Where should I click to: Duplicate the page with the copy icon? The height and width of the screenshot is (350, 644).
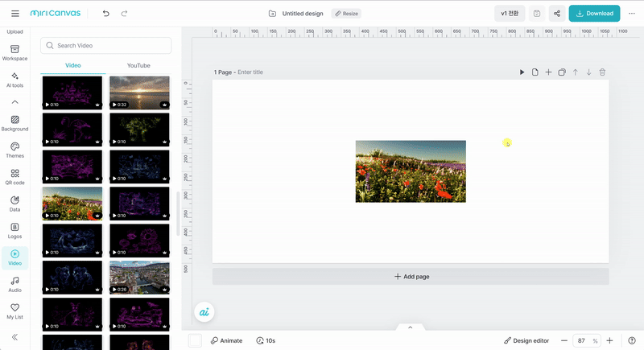(x=562, y=72)
